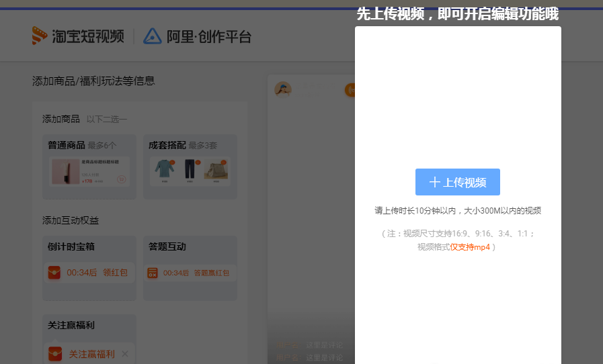Viewport: 603px width, 364px height.
Task: Click the blue shirt thumbnail
Action: (x=163, y=170)
